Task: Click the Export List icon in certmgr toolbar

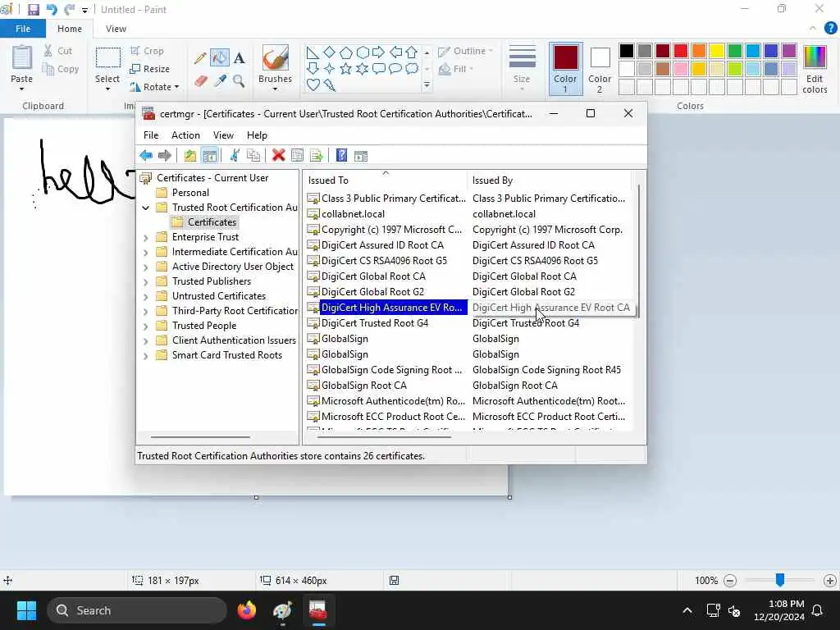Action: (316, 156)
